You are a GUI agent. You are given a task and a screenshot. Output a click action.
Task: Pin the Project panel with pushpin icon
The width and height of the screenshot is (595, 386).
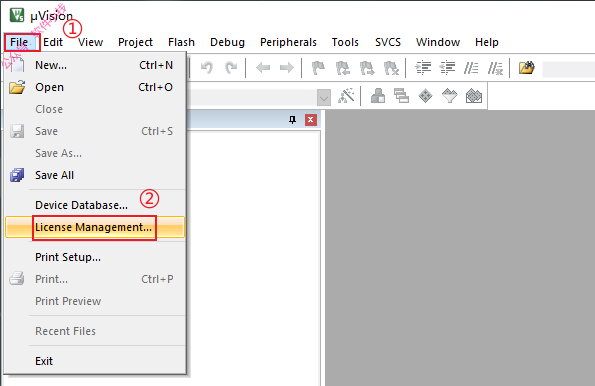point(292,120)
